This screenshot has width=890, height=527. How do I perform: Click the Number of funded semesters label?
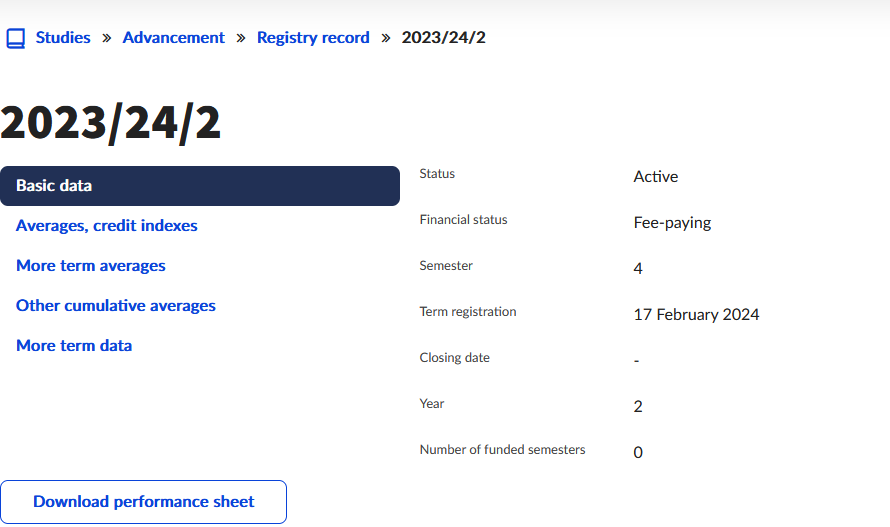pos(502,450)
